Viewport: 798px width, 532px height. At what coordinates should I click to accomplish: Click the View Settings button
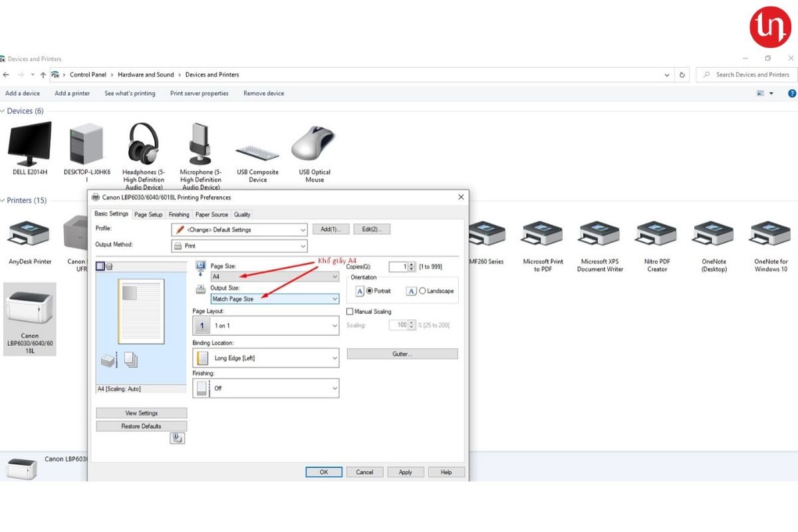click(x=142, y=413)
